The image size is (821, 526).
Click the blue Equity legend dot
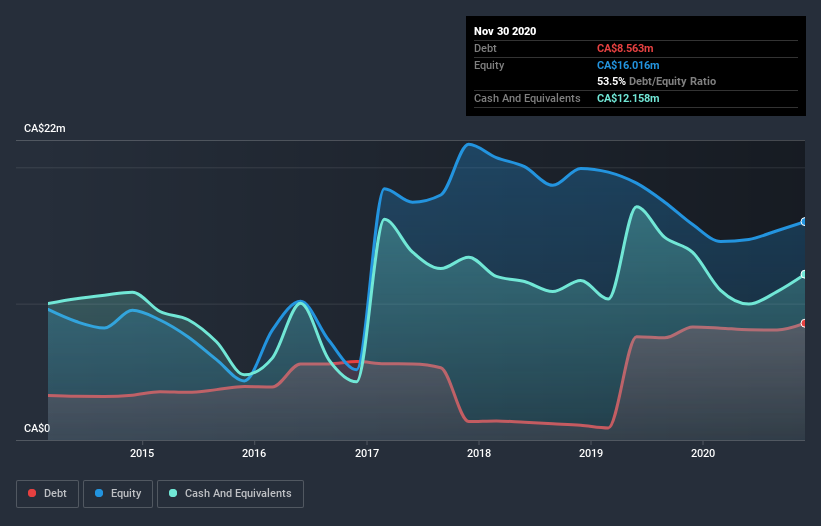coord(99,493)
